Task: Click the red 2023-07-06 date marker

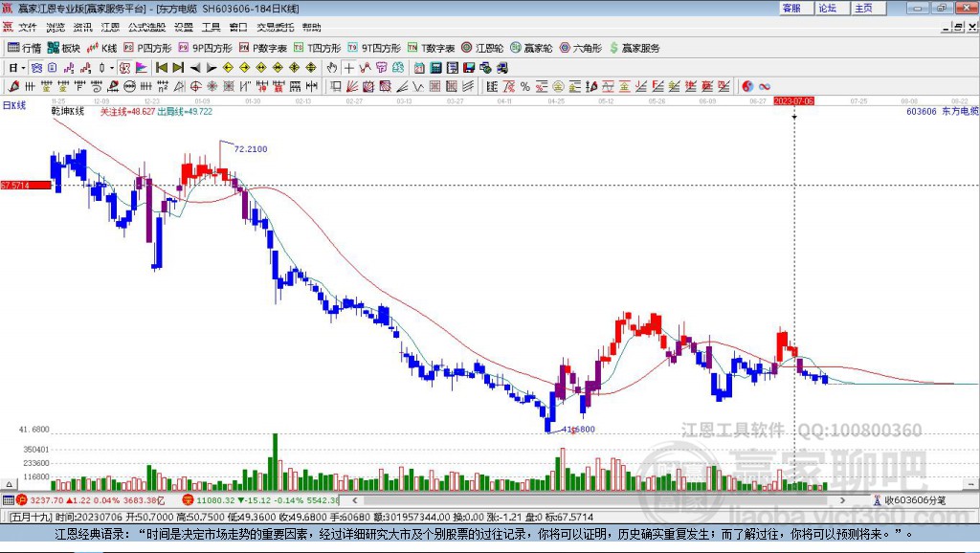Action: coord(793,101)
